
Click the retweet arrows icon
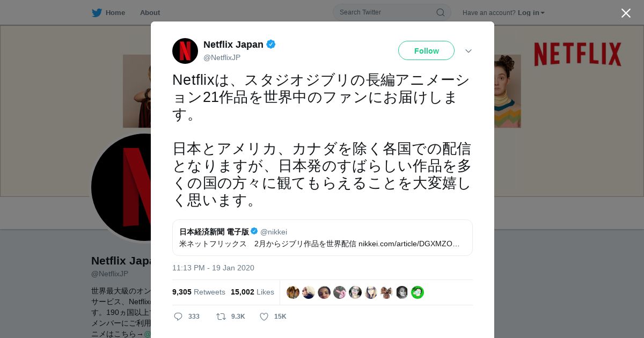221,317
